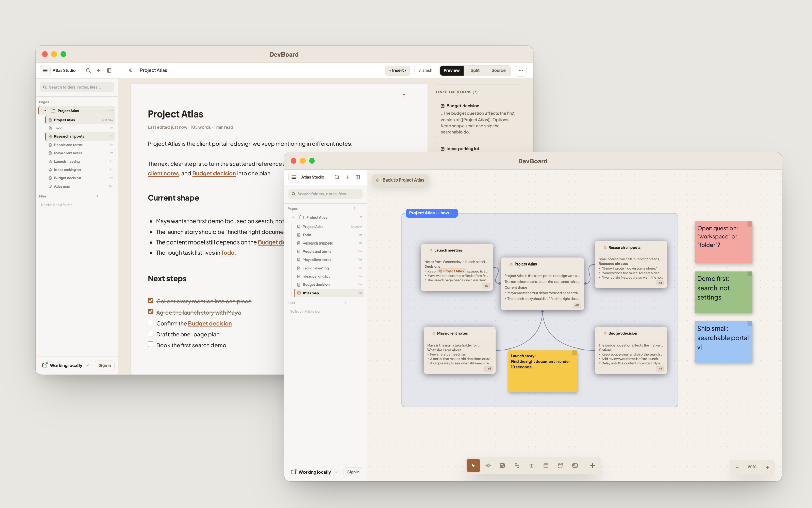Switch to Split view tab
Image resolution: width=812 pixels, height=508 pixels.
pyautogui.click(x=475, y=70)
